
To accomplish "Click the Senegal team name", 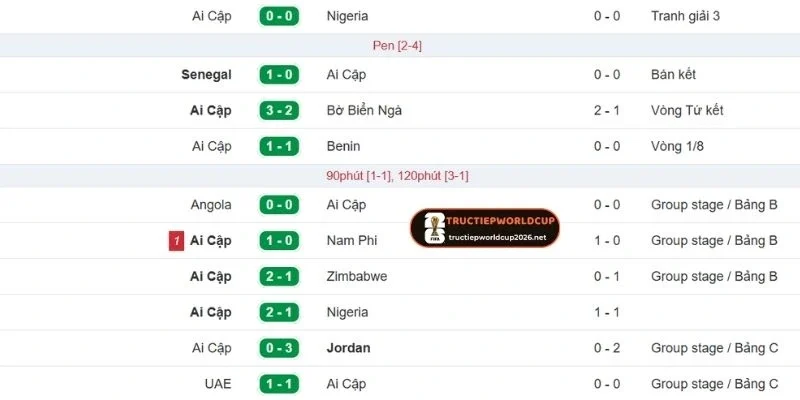I will (x=206, y=74).
